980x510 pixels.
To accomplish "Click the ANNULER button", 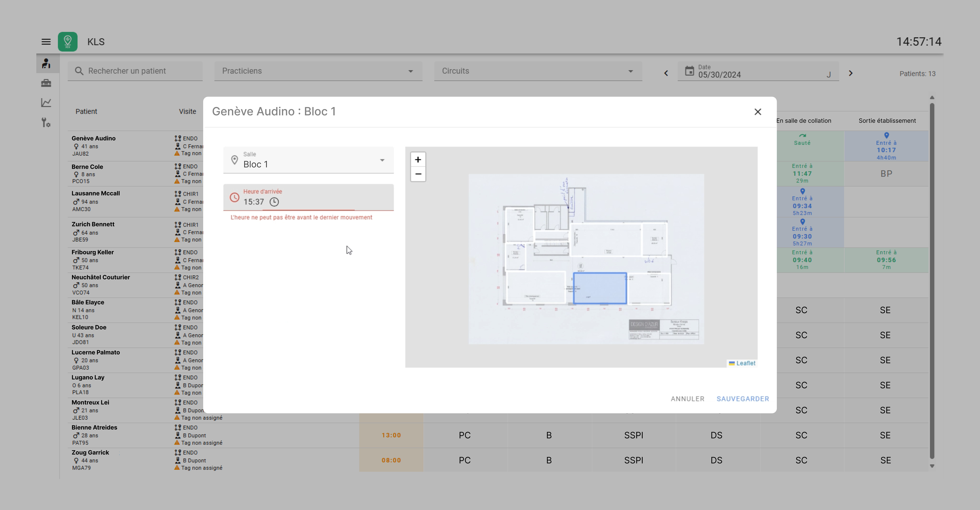I will 687,399.
